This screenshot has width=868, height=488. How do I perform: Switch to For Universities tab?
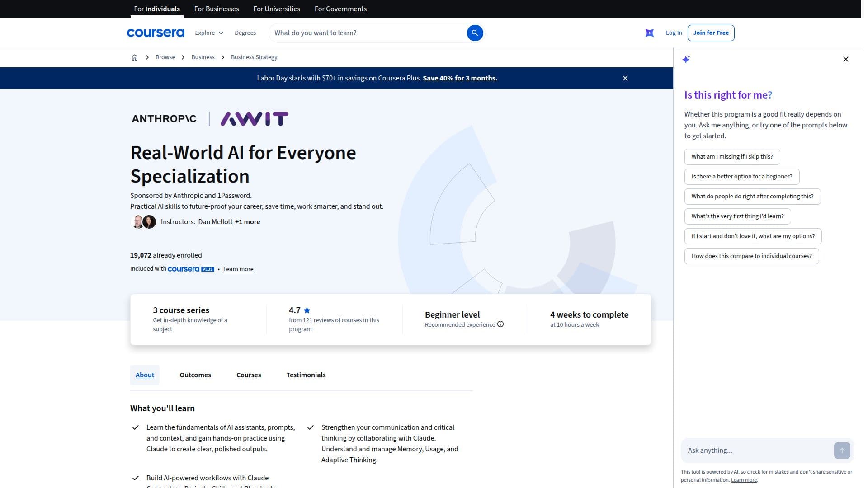tap(277, 9)
